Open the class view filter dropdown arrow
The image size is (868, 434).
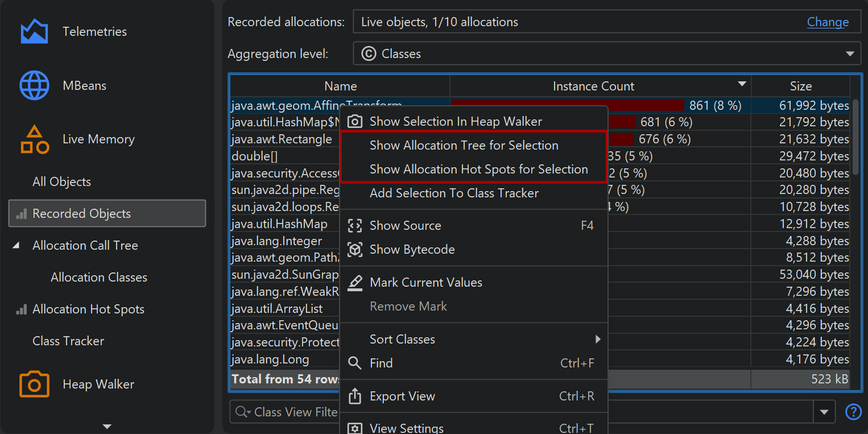click(x=824, y=412)
